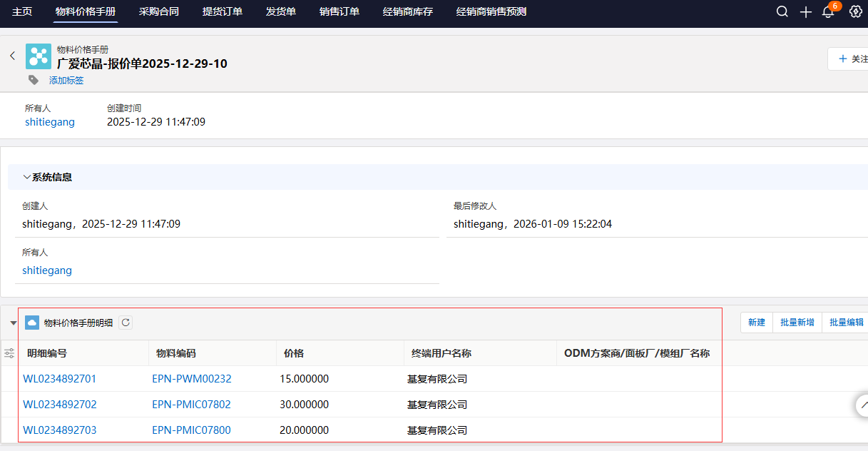Click the tag icon next to 添加标签
The height and width of the screenshot is (451, 868).
point(34,80)
